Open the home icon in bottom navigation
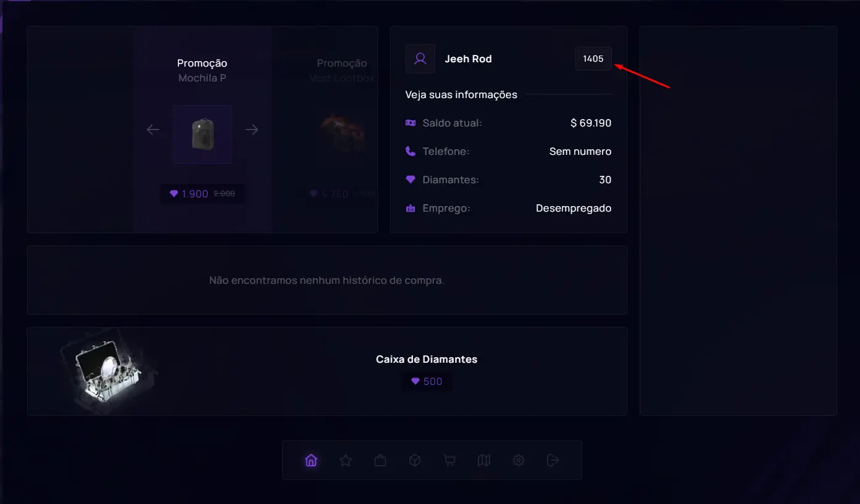 coord(311,460)
